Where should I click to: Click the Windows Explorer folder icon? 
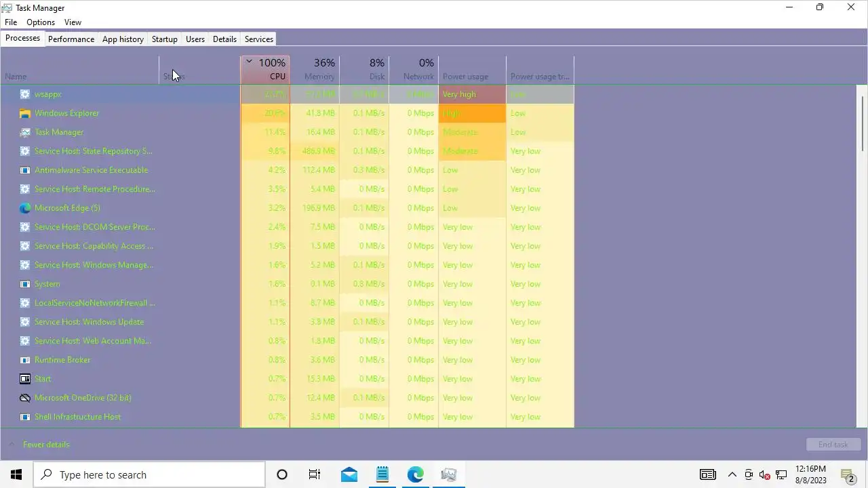tap(25, 113)
